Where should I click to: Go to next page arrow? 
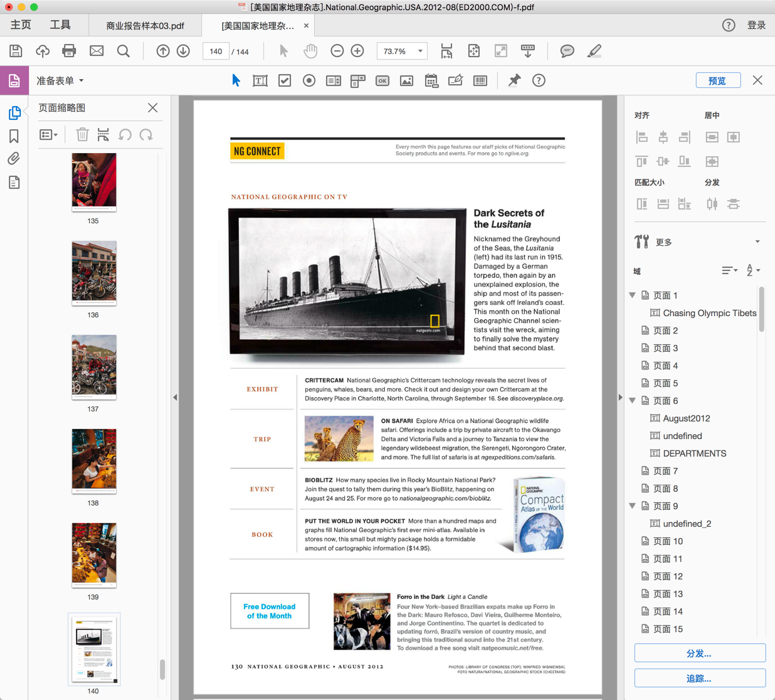click(183, 51)
